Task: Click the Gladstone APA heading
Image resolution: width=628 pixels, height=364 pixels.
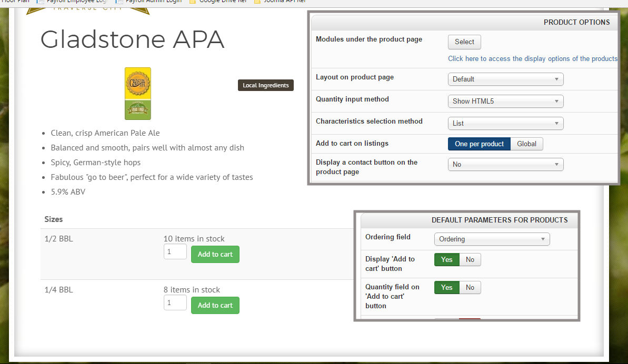Action: pos(132,39)
